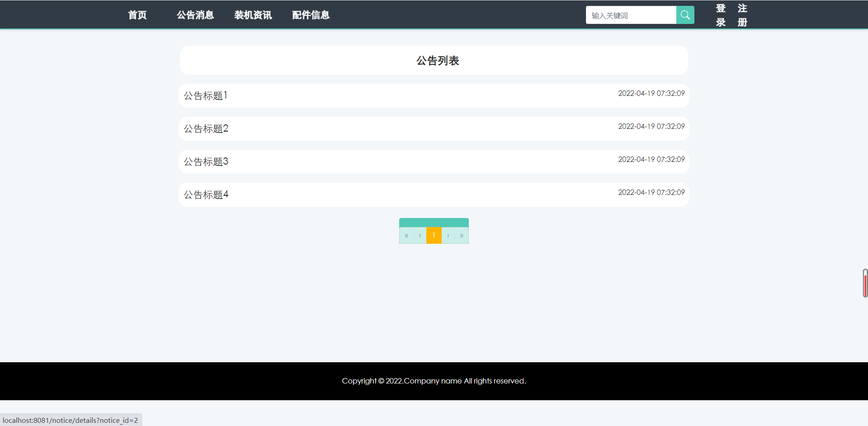Click the copyright footer text
This screenshot has height=426, width=868.
434,381
